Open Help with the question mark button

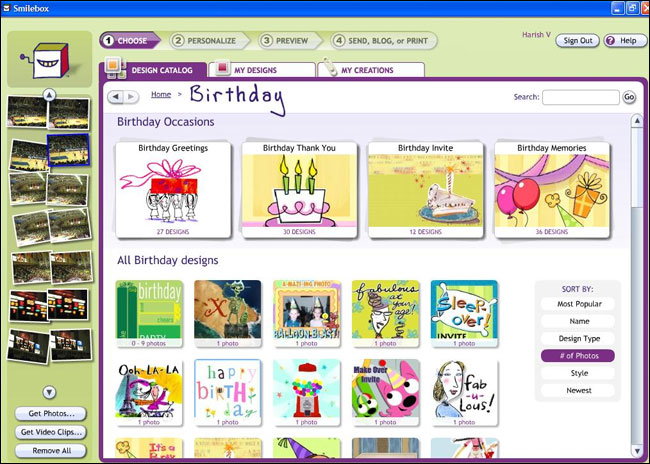[623, 41]
